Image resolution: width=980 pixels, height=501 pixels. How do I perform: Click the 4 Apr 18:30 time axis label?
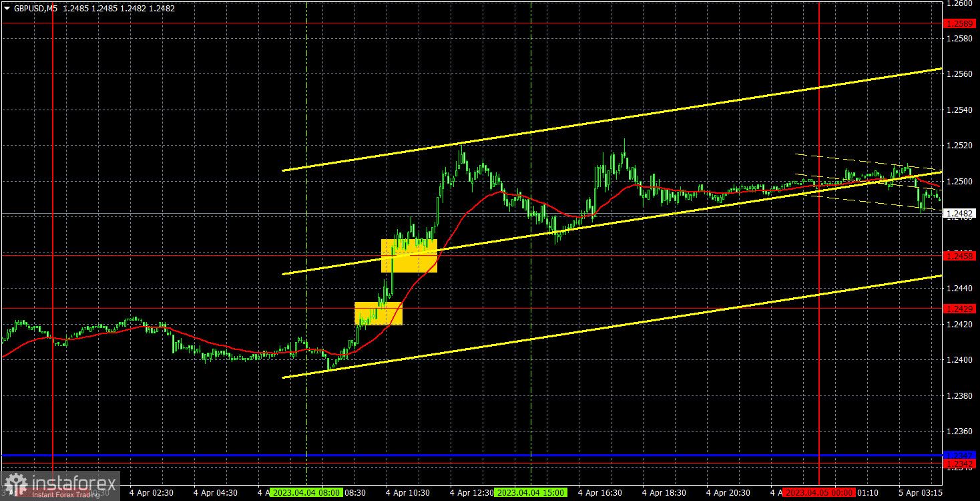point(664,492)
